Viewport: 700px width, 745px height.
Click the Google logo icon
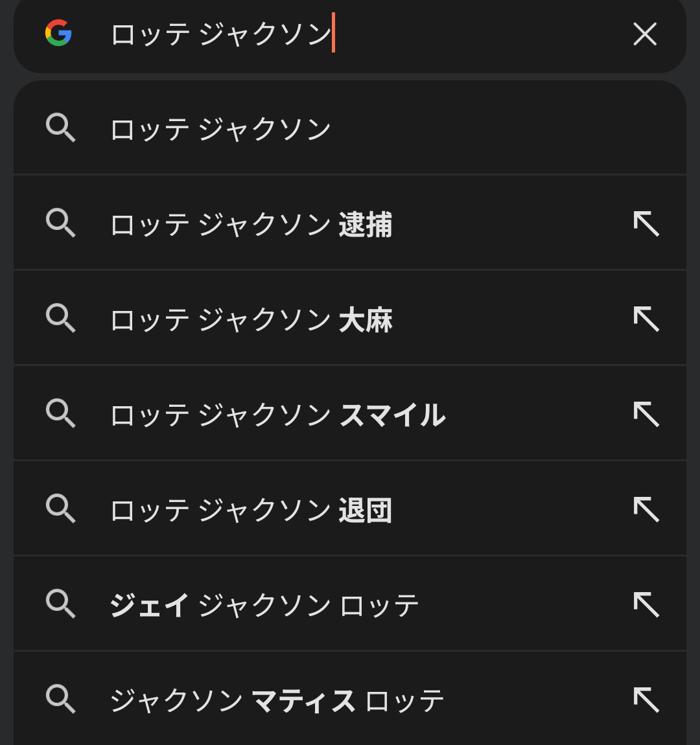(x=58, y=33)
